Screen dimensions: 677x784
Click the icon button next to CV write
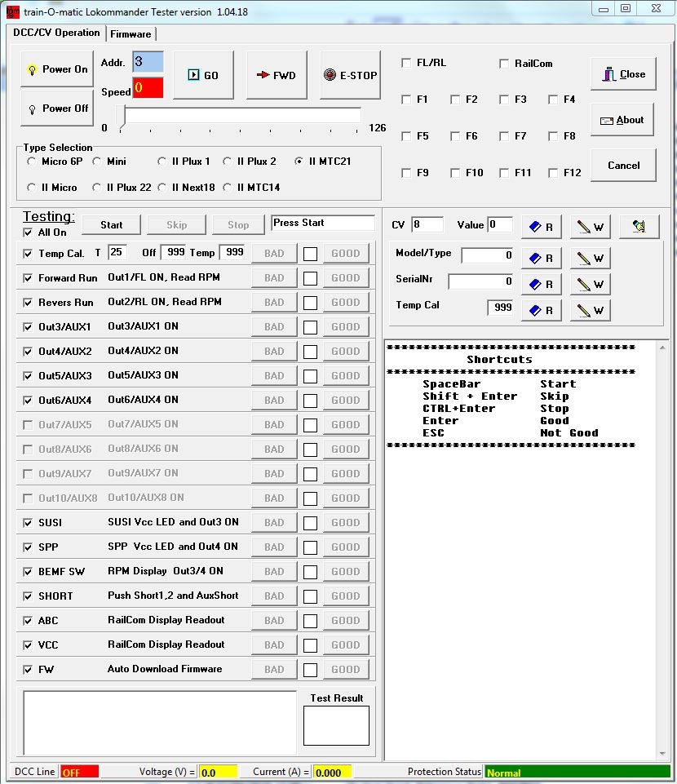639,227
